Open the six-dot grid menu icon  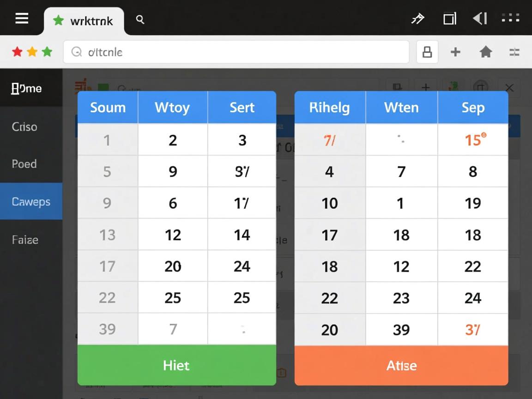coord(510,18)
